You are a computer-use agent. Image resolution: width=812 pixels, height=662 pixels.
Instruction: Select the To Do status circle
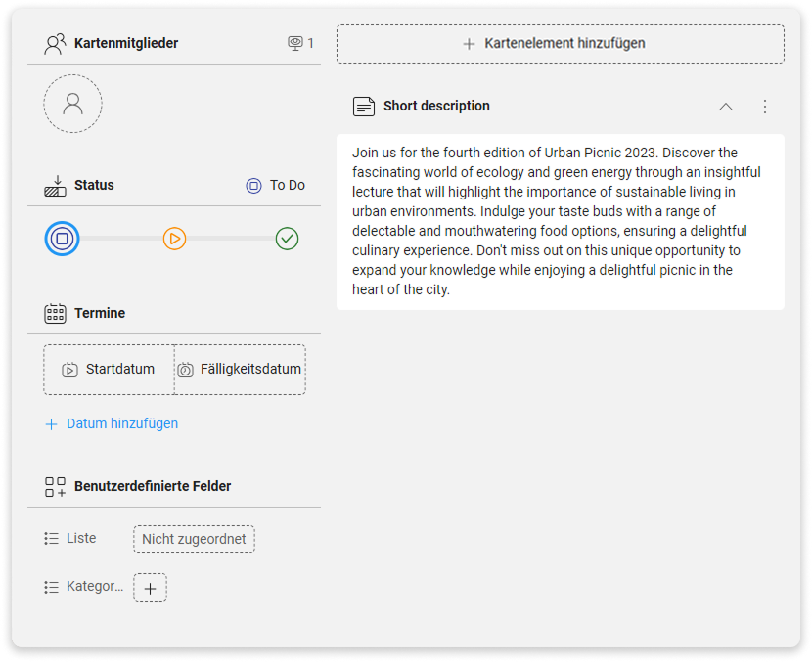tap(62, 239)
